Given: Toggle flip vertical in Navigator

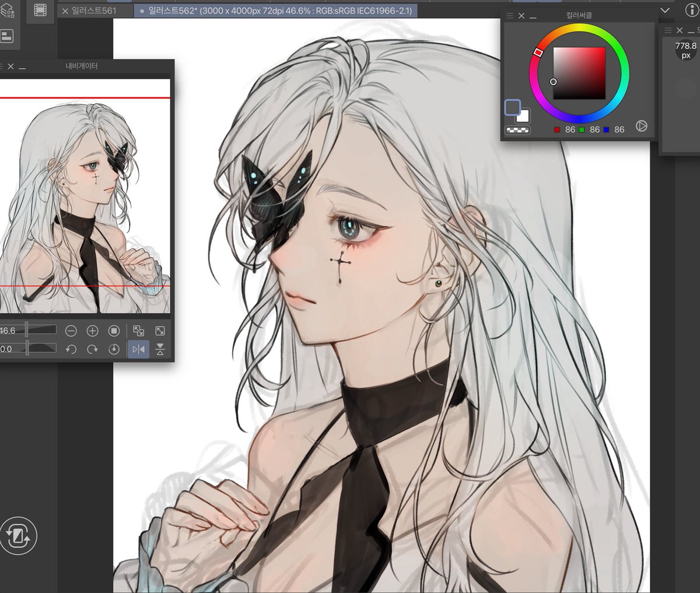Looking at the screenshot, I should pyautogui.click(x=160, y=349).
